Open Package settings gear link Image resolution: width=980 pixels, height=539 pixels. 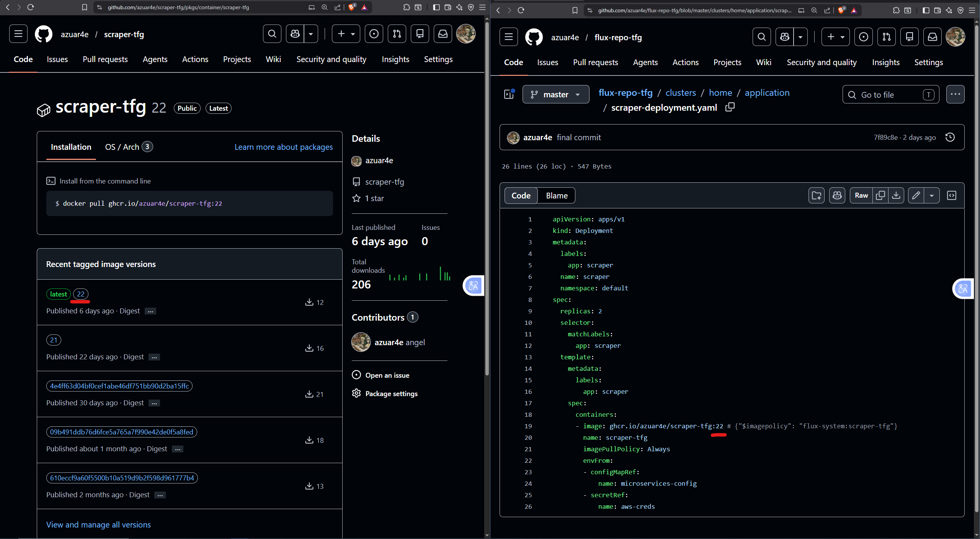tap(385, 394)
